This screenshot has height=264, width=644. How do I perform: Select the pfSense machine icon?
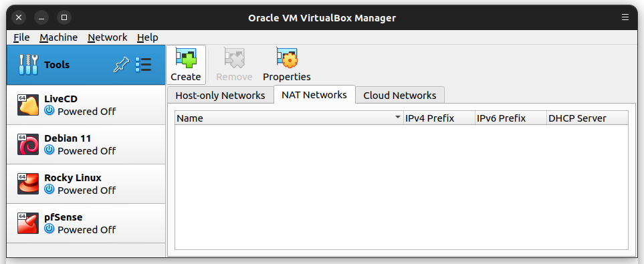point(28,223)
